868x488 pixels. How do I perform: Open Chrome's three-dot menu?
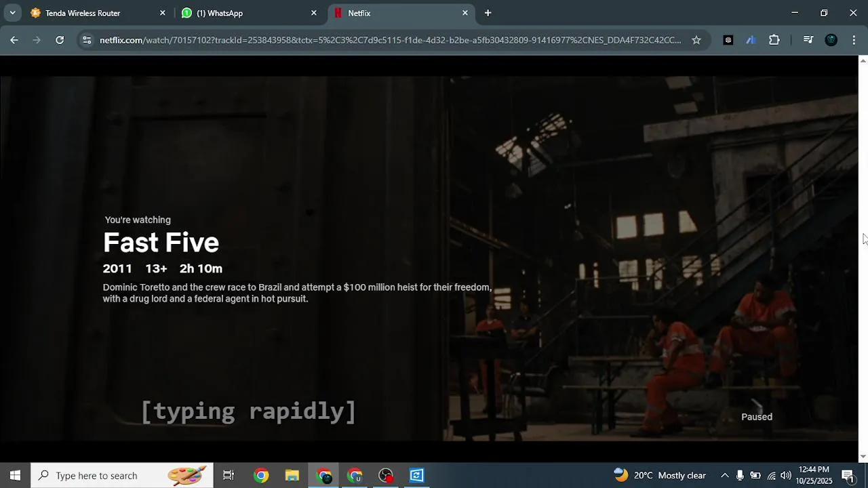[x=854, y=40]
